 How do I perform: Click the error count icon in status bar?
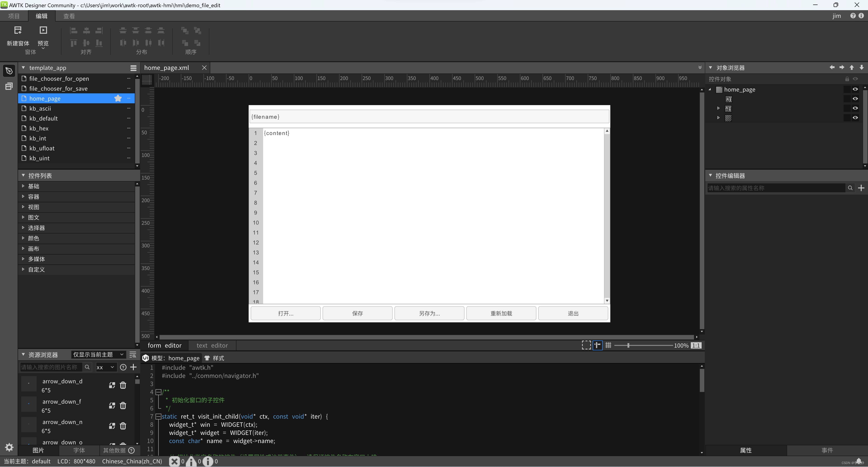[174, 461]
